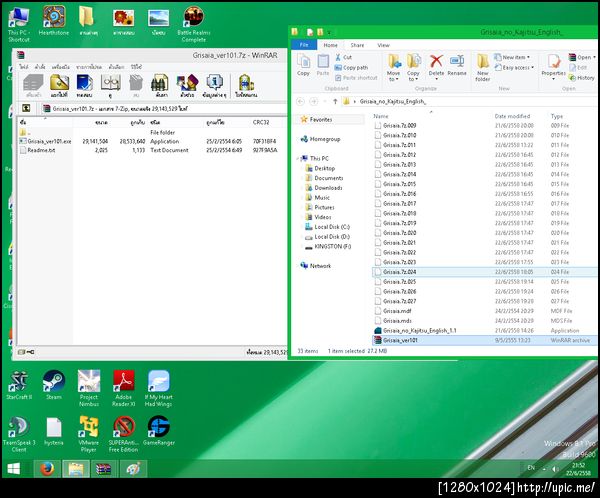This screenshot has height=498, width=600.
Task: Click the EN language indicator in tray
Action: click(x=531, y=468)
